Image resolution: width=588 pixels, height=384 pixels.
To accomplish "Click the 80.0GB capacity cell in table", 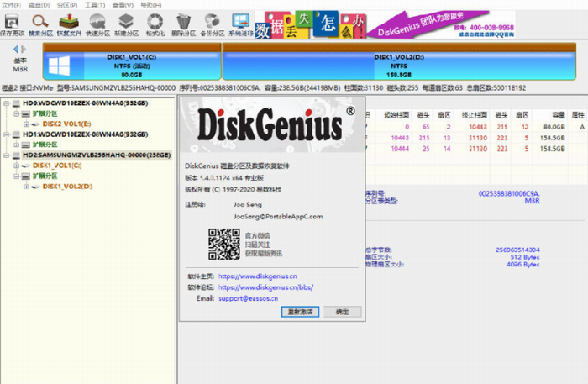I will click(x=554, y=127).
